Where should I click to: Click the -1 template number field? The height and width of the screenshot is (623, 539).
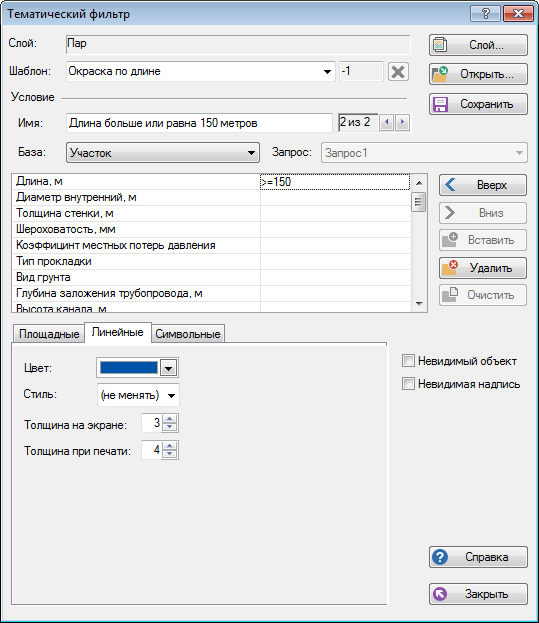coord(361,72)
